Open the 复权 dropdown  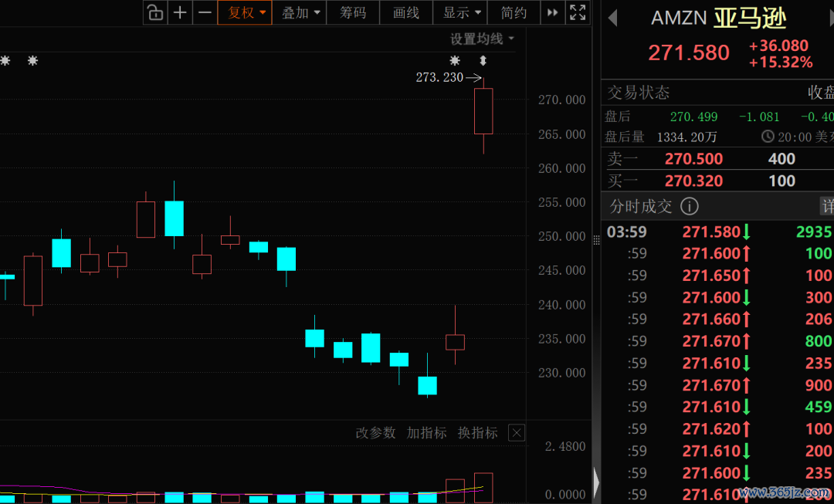click(x=245, y=13)
